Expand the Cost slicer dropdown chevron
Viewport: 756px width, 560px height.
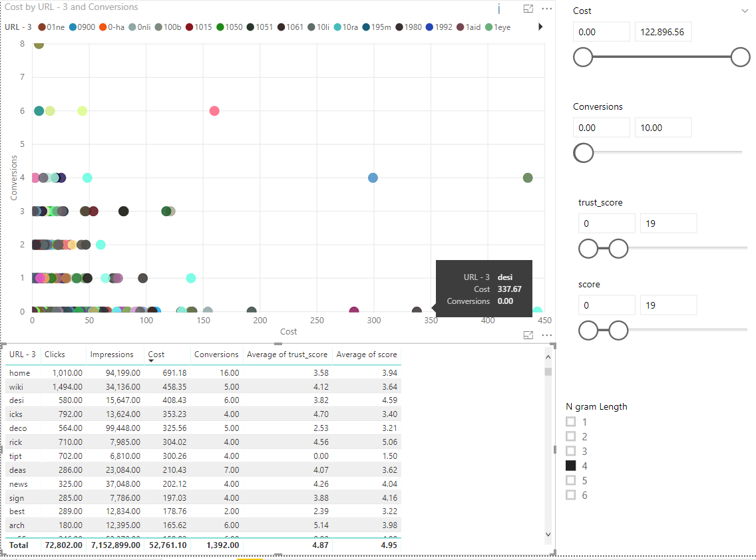tap(744, 11)
